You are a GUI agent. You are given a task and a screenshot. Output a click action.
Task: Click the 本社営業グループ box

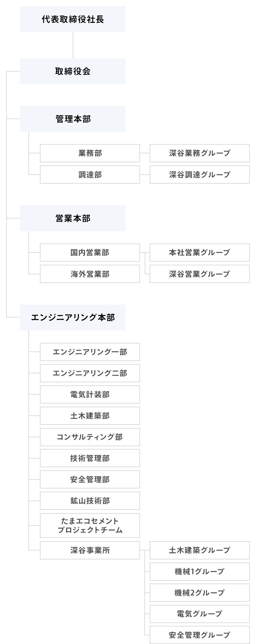199,252
